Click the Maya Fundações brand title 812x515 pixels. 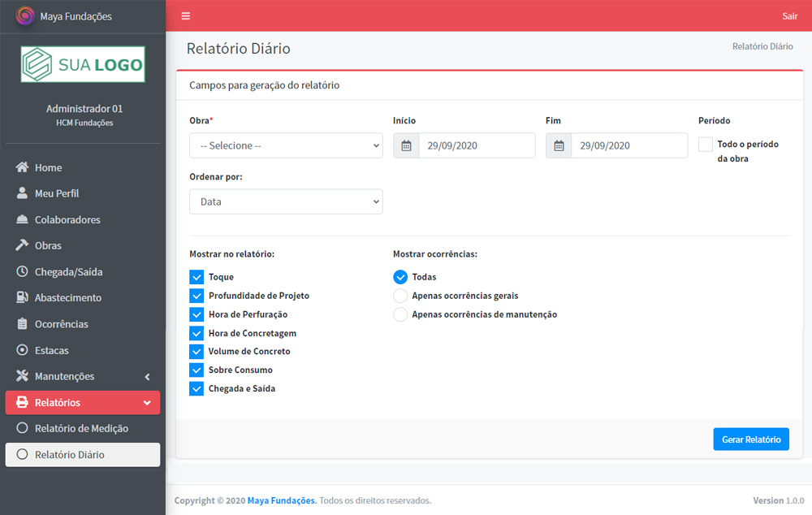tap(76, 16)
